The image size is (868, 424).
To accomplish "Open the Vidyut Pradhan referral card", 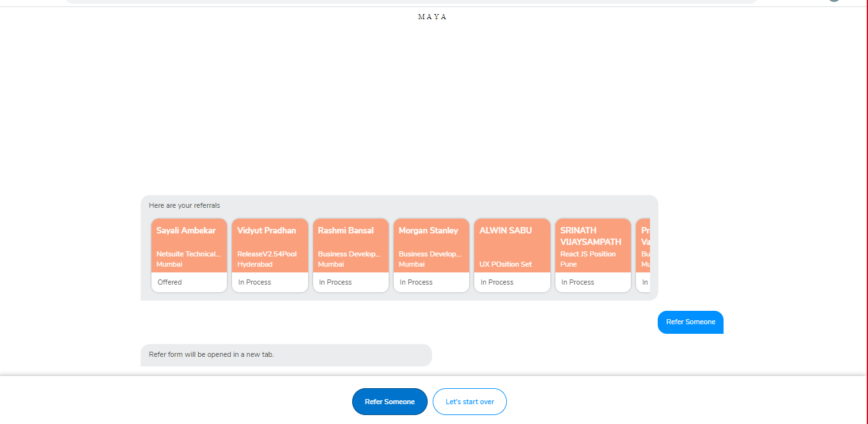I will (270, 246).
